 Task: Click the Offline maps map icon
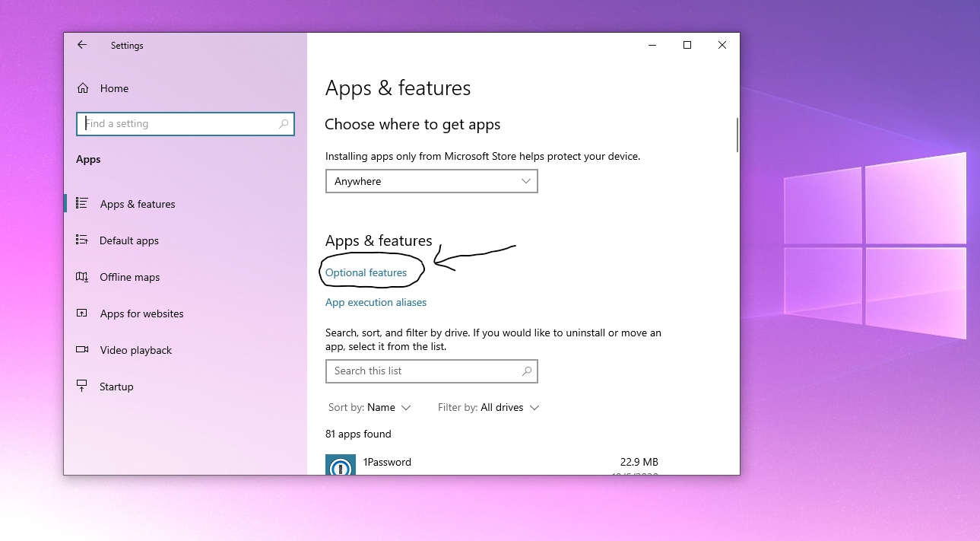(x=82, y=276)
